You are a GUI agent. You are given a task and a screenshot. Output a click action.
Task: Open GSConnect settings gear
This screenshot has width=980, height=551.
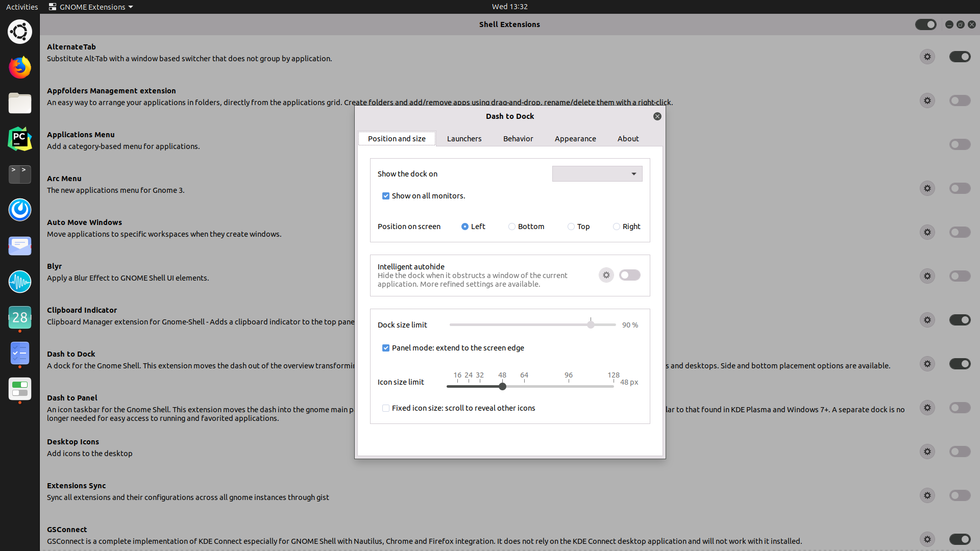click(927, 539)
